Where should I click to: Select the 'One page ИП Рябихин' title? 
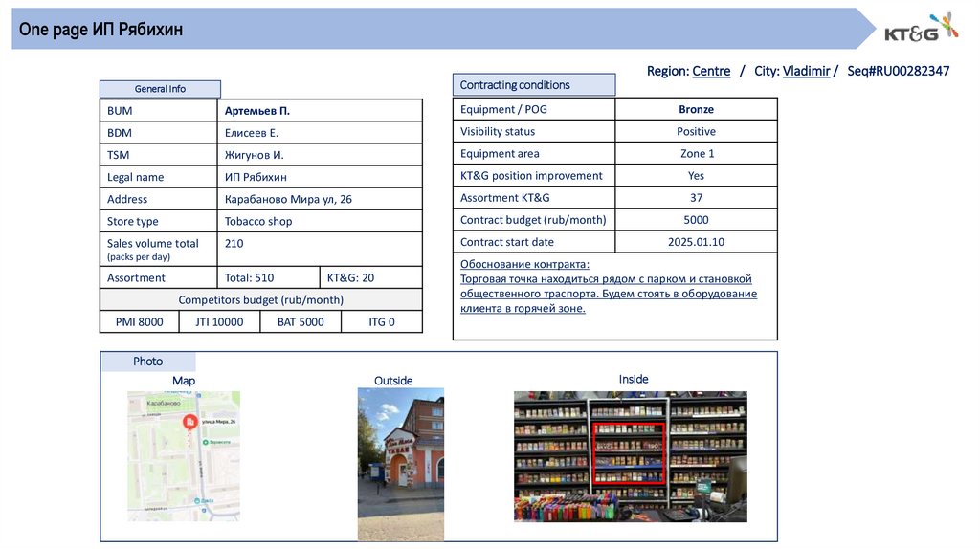click(100, 30)
